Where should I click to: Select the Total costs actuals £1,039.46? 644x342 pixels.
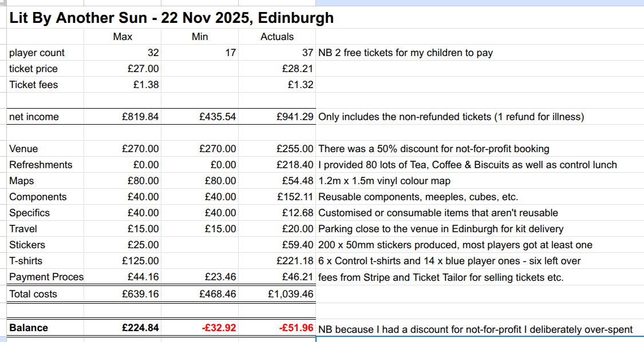(291, 294)
